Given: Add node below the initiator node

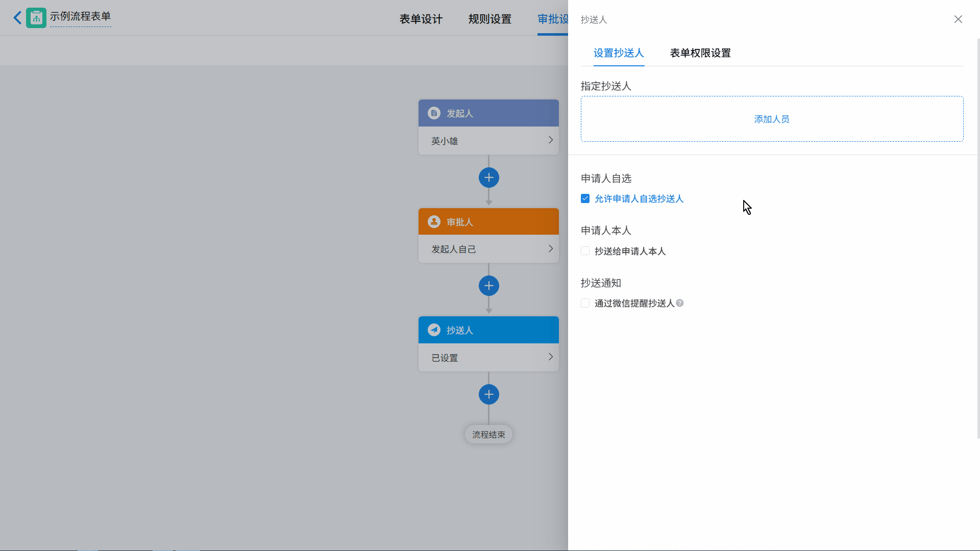Looking at the screenshot, I should coord(488,178).
